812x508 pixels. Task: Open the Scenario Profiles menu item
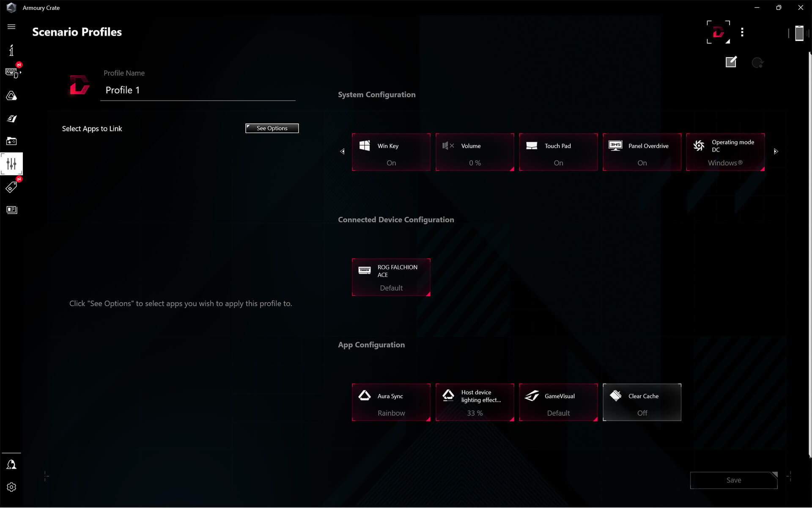[12, 164]
